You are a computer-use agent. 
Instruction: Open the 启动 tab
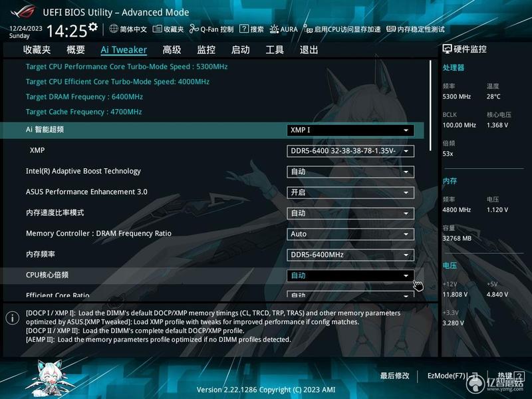(241, 50)
